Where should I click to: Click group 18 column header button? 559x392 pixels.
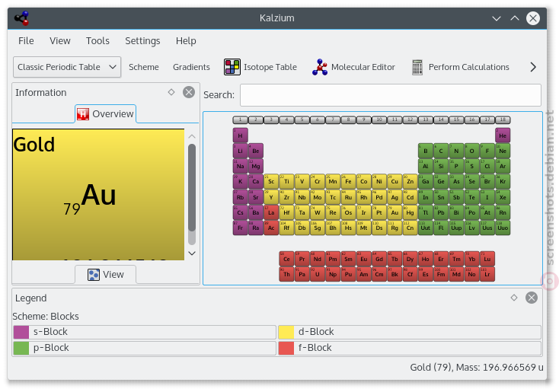tap(503, 120)
